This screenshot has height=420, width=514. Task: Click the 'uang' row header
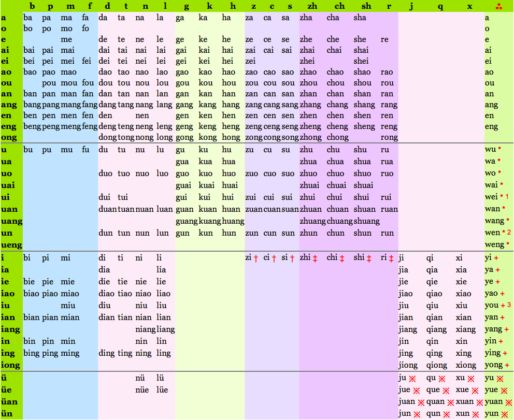pyautogui.click(x=11, y=222)
